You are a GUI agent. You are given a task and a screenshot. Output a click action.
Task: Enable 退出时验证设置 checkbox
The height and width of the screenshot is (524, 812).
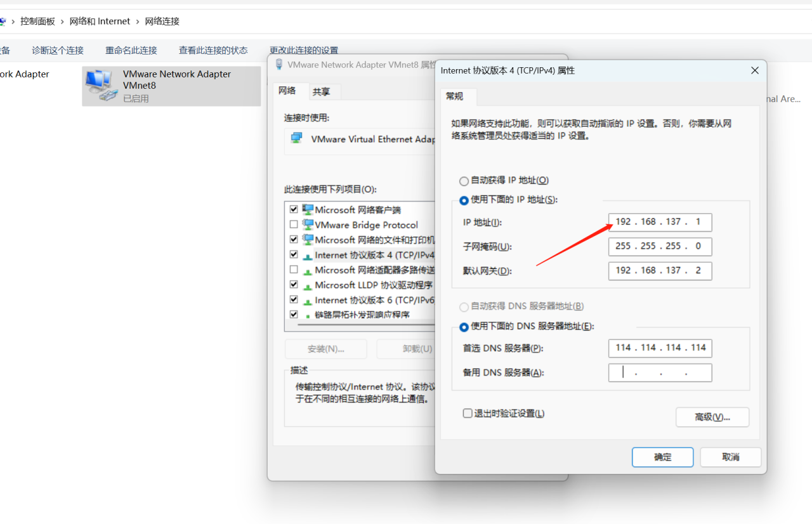468,414
